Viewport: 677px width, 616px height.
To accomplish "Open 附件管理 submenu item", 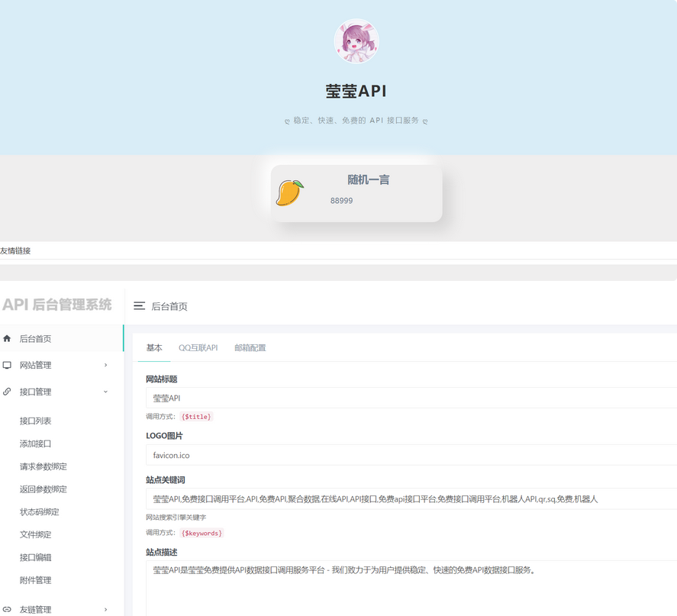I will [35, 581].
